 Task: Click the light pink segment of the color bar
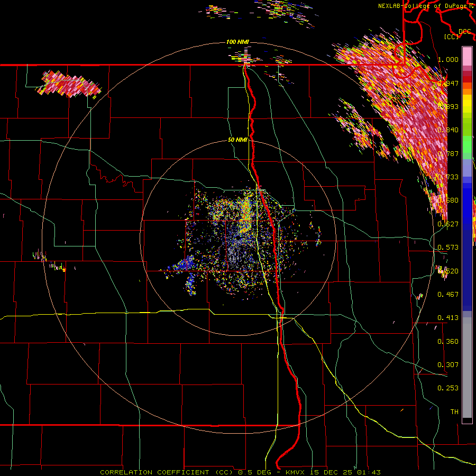pos(467,56)
